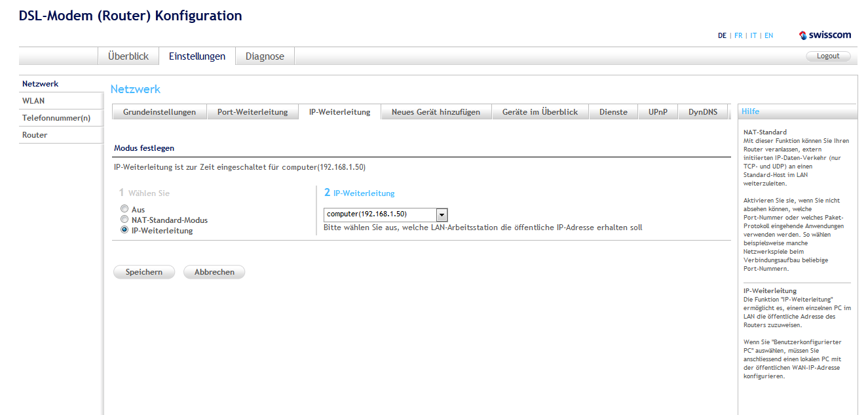Viewport: 868px width, 415px height.
Task: Open the Überblick main tab
Action: [128, 56]
